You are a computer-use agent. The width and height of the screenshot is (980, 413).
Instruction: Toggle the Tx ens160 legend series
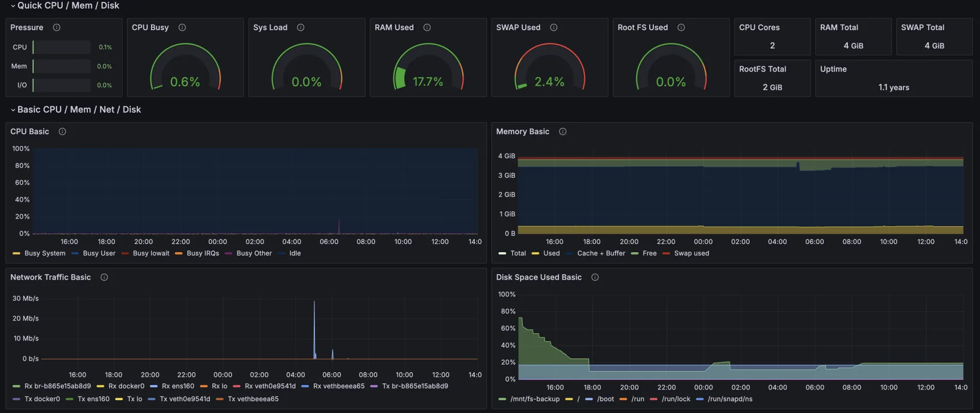coord(93,399)
